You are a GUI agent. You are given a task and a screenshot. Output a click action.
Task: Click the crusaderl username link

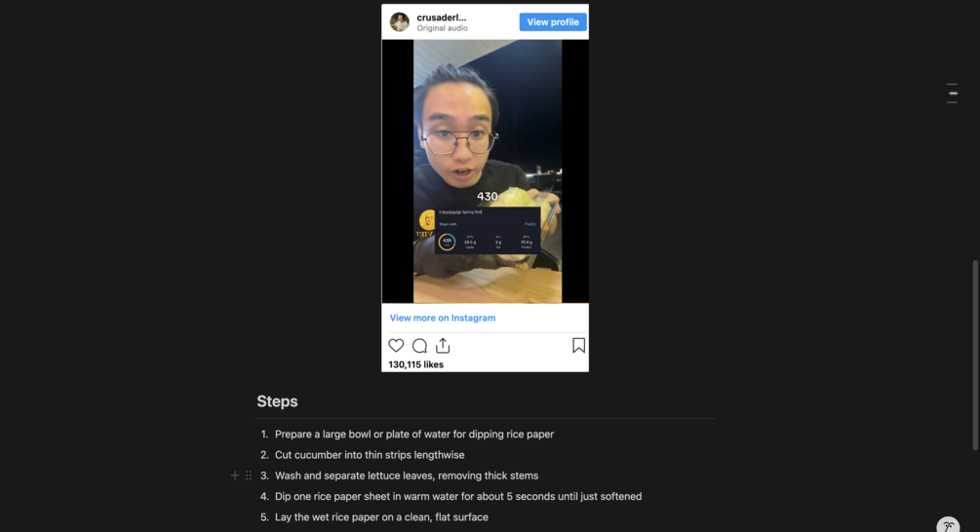[x=442, y=18]
